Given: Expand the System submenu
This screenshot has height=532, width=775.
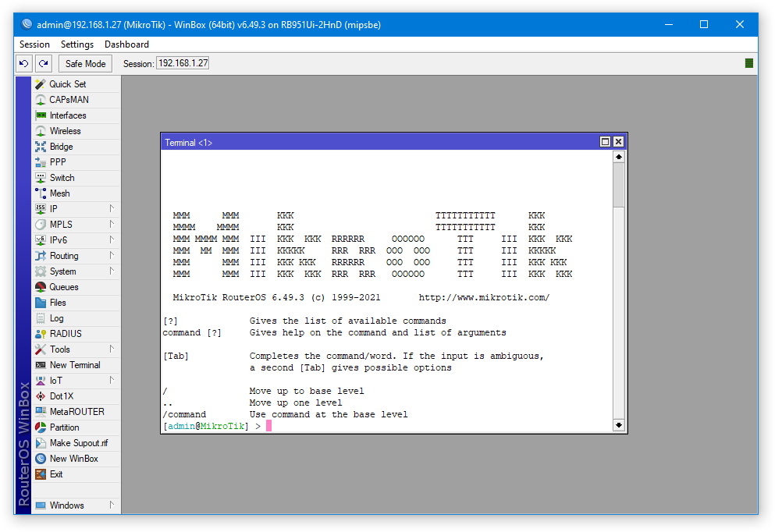Looking at the screenshot, I should [112, 271].
